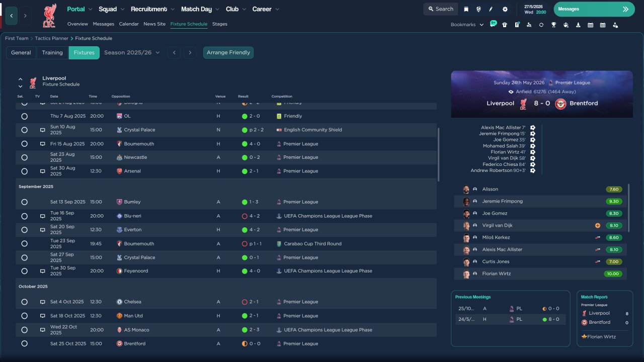The width and height of the screenshot is (644, 362).
Task: Expand the Recruitment menu arrow
Action: 173,10
